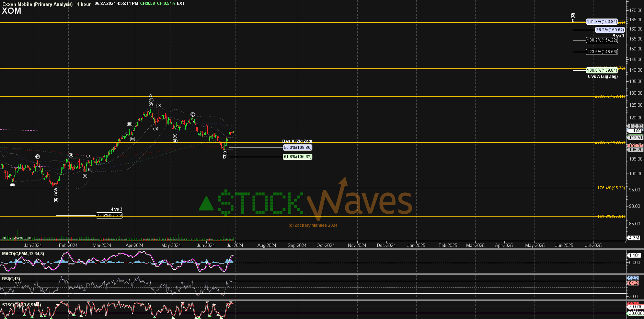Click the MACD(C,EMA,13,34,8) indicator title
The image size is (644, 319).
coord(23,254)
